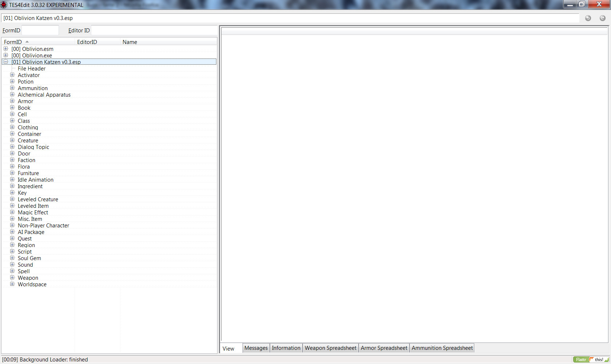Expand the Worldspace record group

pyautogui.click(x=12, y=284)
